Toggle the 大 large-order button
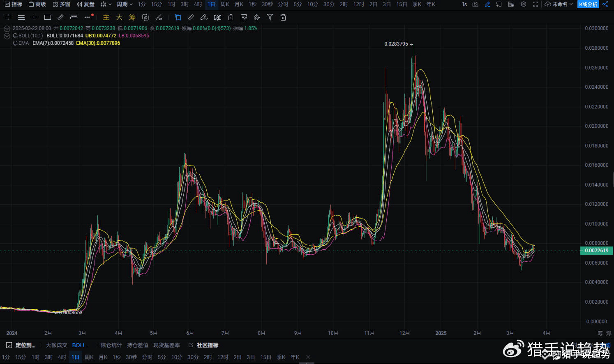614x364 pixels. [x=119, y=17]
